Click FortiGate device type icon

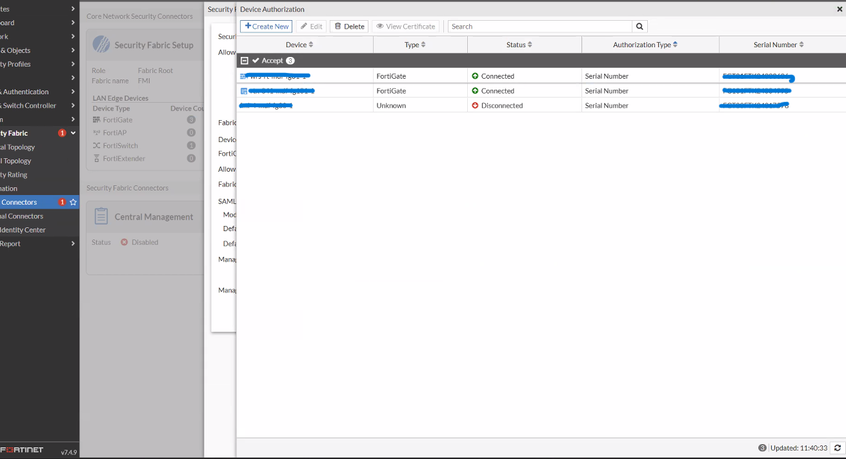[x=97, y=120]
